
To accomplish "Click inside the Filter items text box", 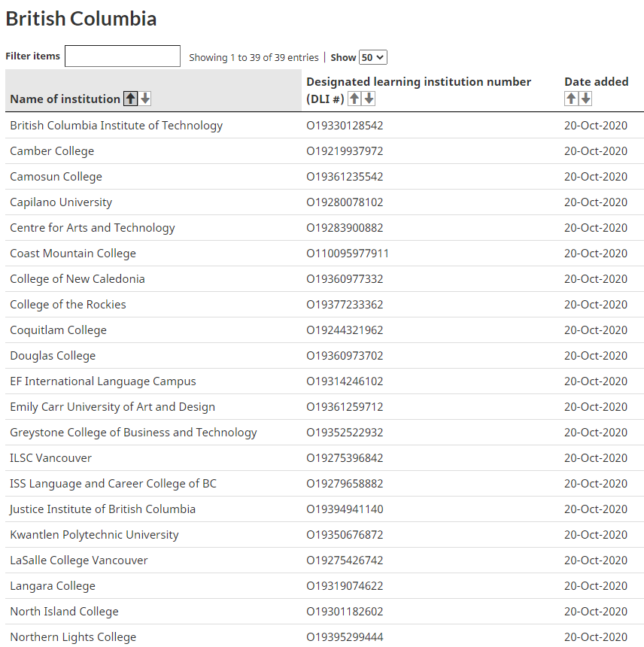I will coord(123,56).
